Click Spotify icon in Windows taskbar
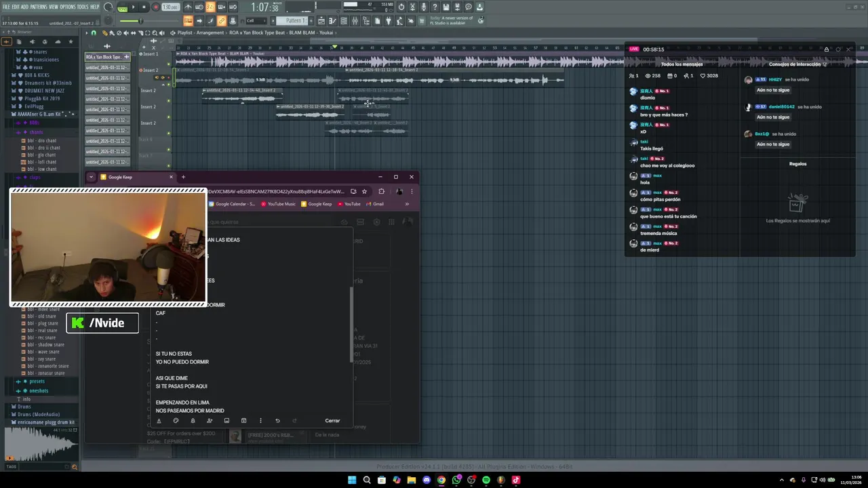 pyautogui.click(x=486, y=480)
